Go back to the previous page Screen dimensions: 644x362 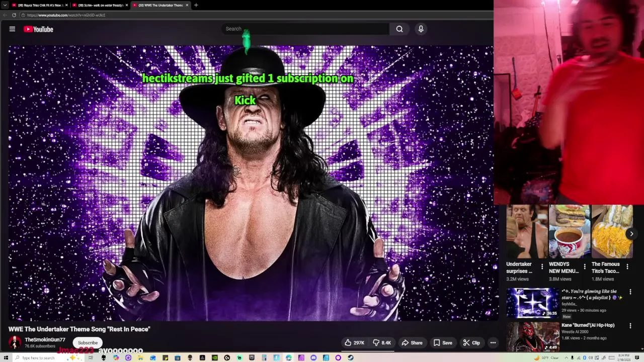pyautogui.click(x=5, y=15)
